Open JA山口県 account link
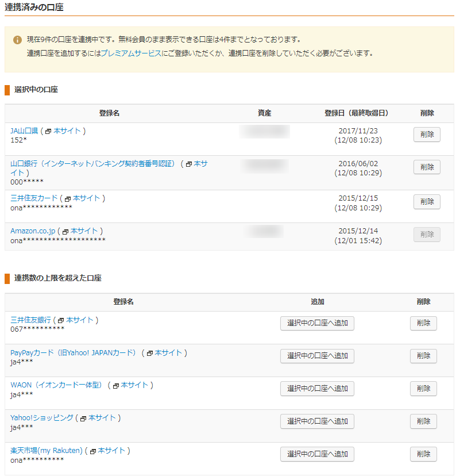Viewport: 456px width, 476px height. tap(24, 131)
